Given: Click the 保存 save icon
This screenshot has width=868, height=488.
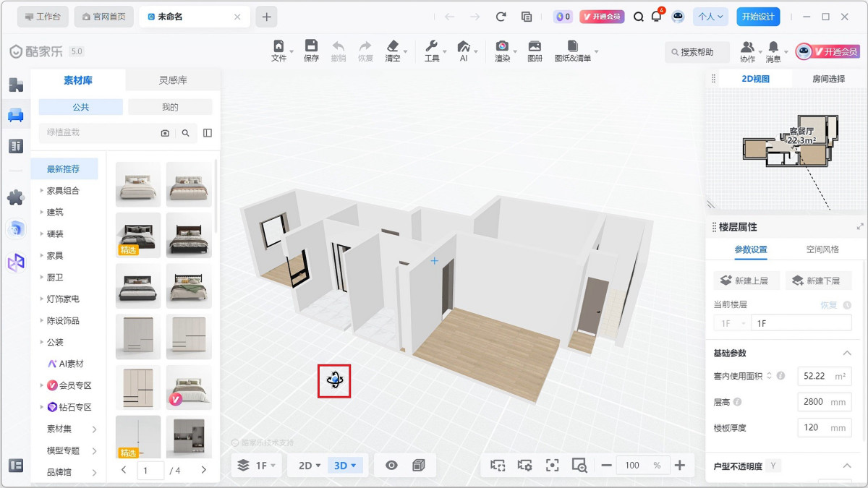Looking at the screenshot, I should 311,51.
